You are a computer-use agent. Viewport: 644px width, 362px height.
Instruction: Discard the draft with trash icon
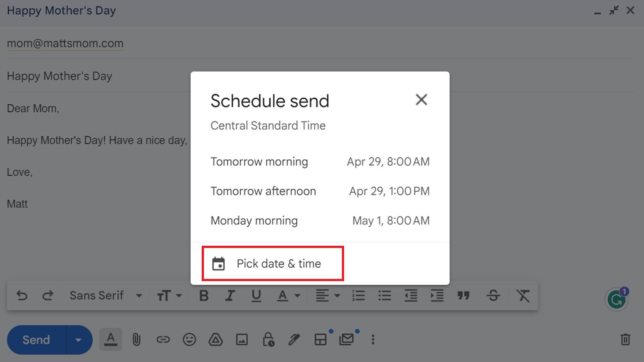click(x=625, y=340)
